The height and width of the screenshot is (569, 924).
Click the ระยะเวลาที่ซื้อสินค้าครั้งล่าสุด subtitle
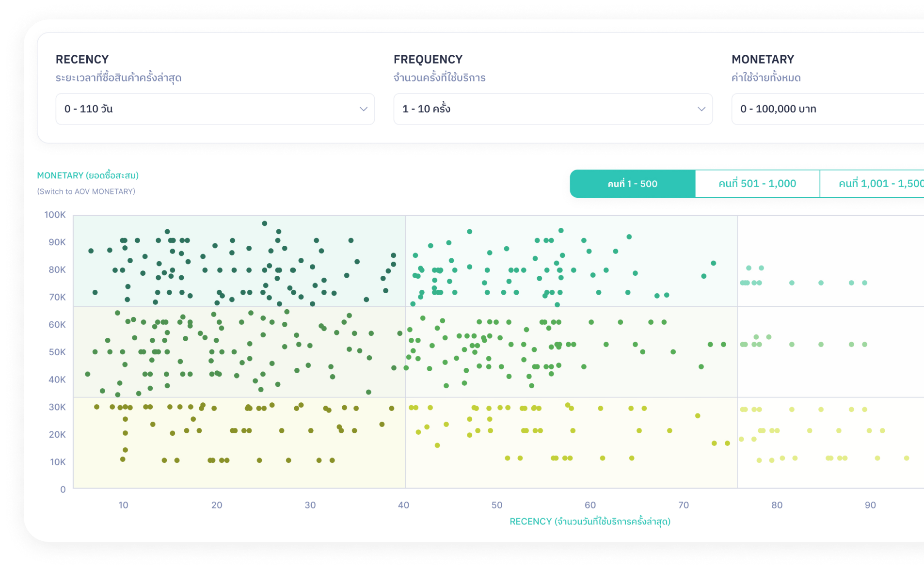coord(118,78)
